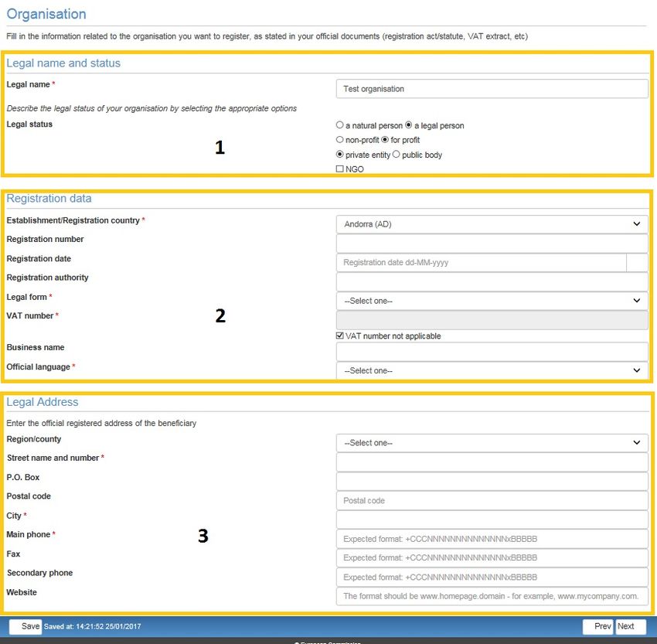
Task: Focus the City input field
Action: [x=492, y=520]
